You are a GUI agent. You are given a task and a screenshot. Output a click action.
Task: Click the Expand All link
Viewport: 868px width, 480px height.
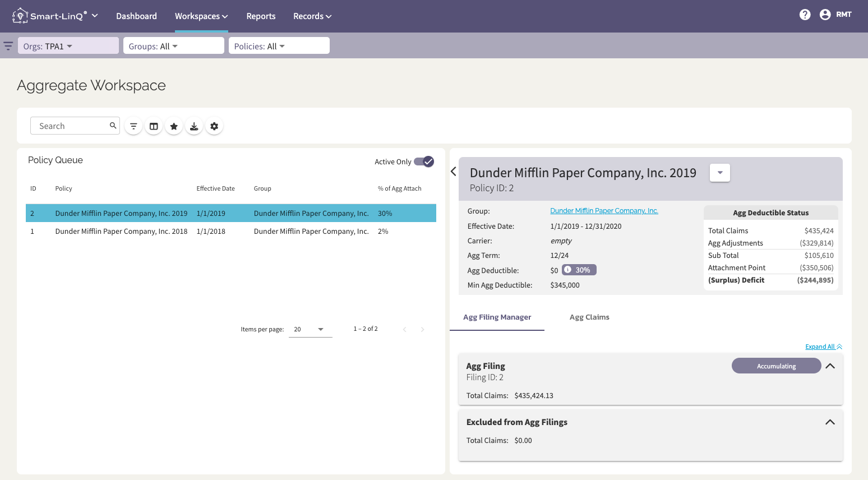click(x=824, y=347)
